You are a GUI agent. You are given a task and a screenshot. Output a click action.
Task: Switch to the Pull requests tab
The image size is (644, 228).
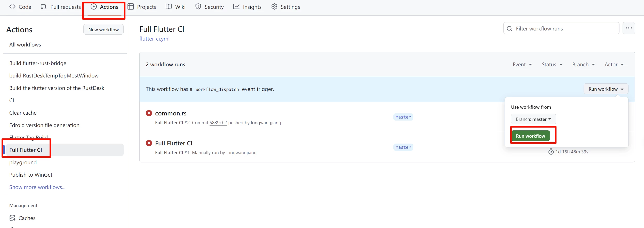61,7
